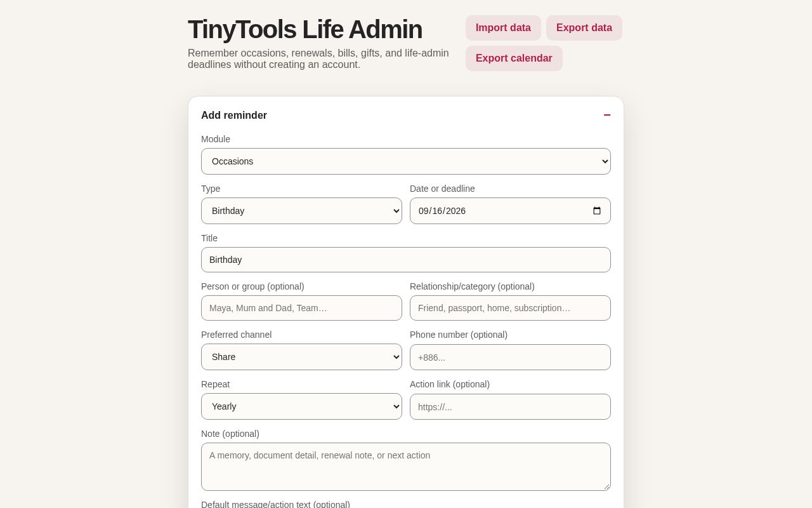Click the Phone number field

pos(510,358)
